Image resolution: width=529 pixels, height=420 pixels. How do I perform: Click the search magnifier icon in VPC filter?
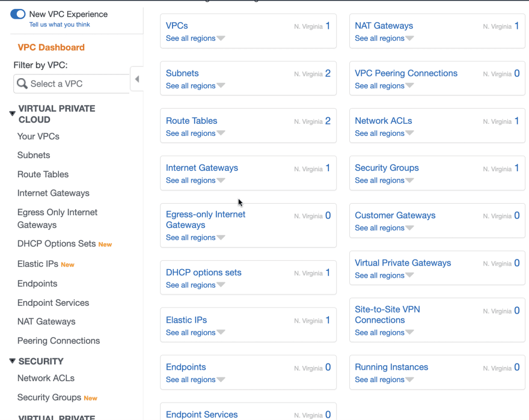coord(22,84)
